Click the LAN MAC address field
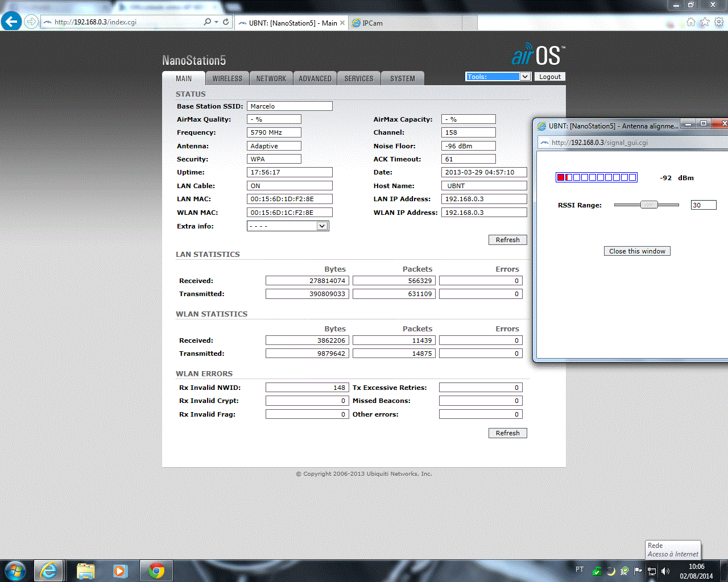Viewport: 728px width, 582px height. tap(289, 199)
